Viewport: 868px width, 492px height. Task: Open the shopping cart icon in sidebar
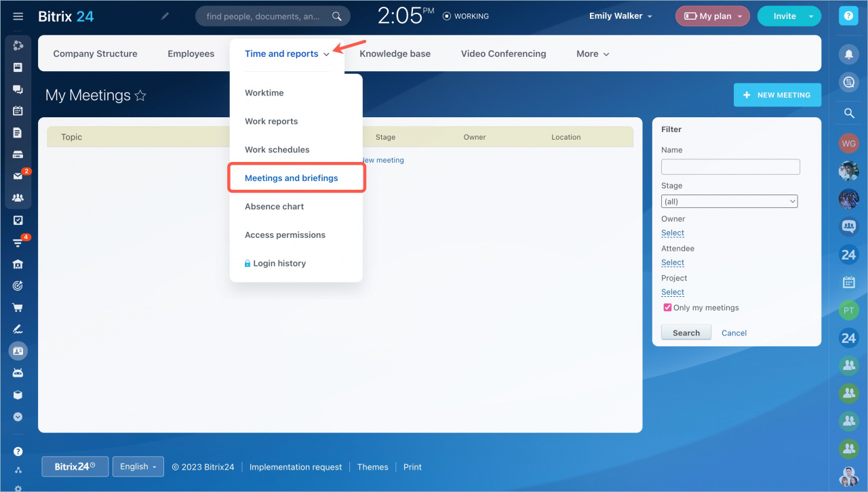pos(18,307)
